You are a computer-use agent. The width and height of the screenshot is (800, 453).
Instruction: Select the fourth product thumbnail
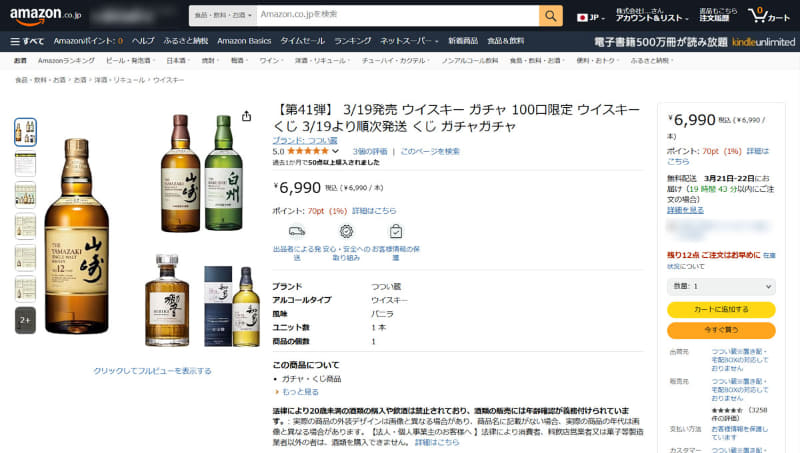pyautogui.click(x=25, y=226)
